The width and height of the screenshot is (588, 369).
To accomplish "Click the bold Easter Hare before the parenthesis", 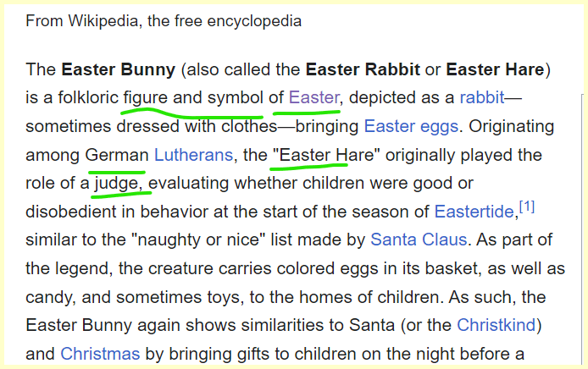I will [x=496, y=68].
